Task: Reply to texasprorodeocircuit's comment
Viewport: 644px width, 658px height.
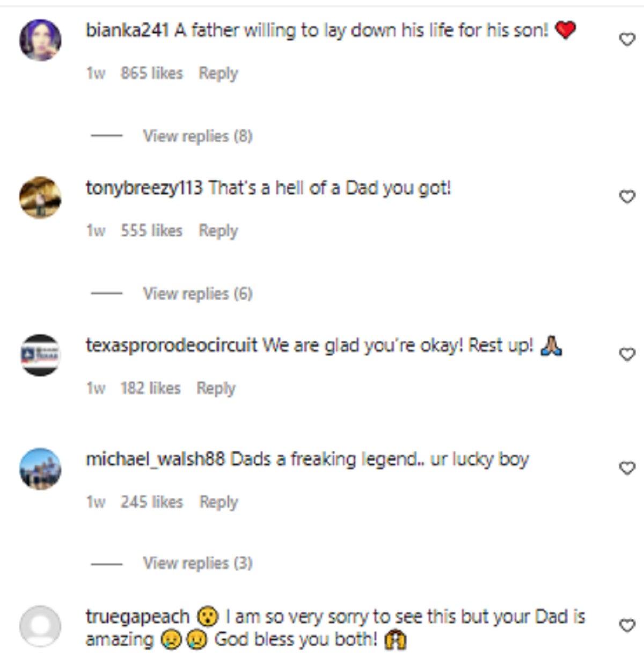Action: pos(216,388)
